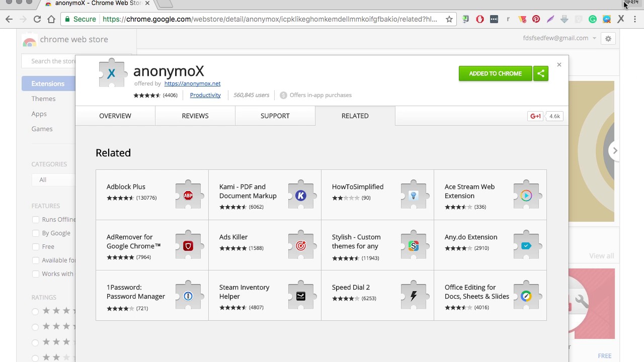Image resolution: width=644 pixels, height=362 pixels.
Task: Switch to the REVIEWS tab
Action: click(x=195, y=116)
